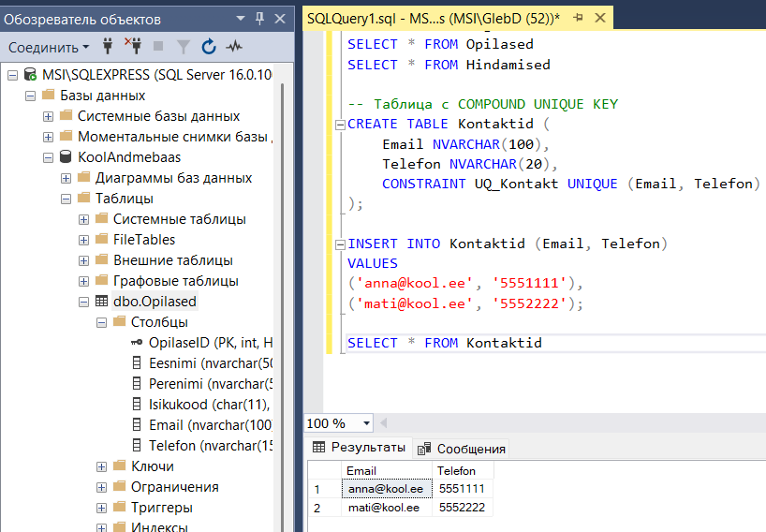Select result row number 2 header
The height and width of the screenshot is (532, 766).
324,508
